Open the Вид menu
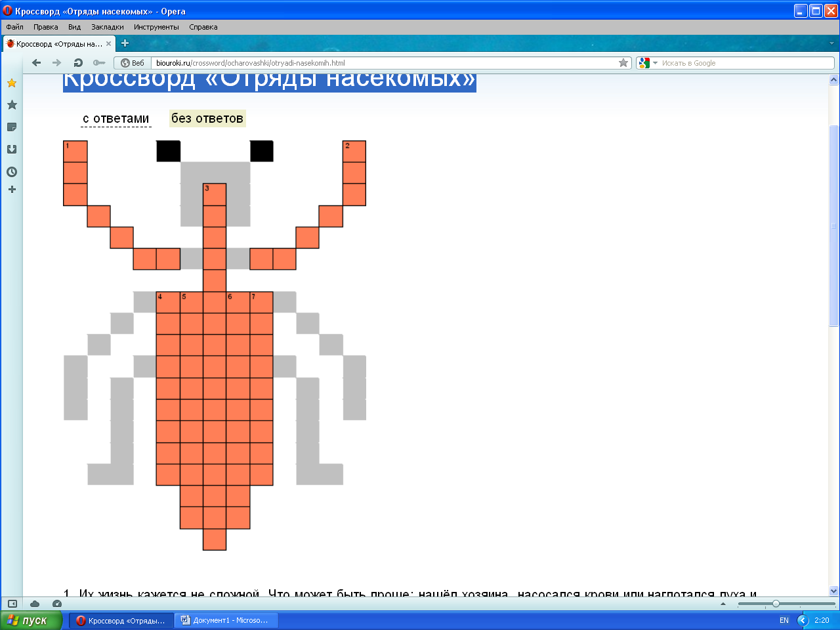Image resolution: width=840 pixels, height=630 pixels. coord(75,27)
